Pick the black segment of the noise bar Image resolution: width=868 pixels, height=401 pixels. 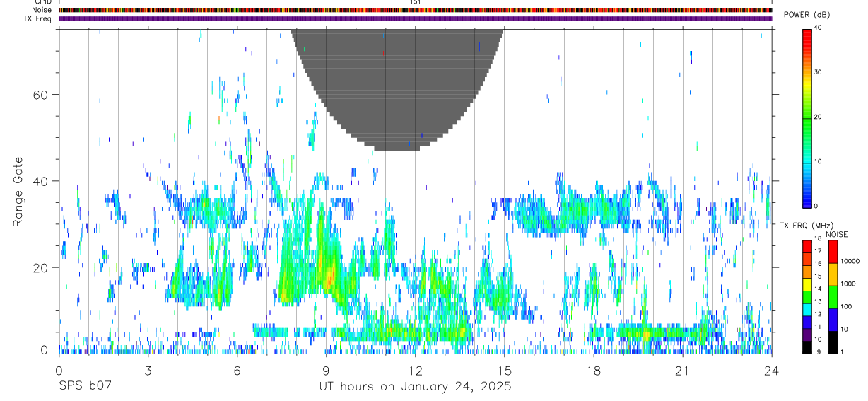click(x=833, y=342)
